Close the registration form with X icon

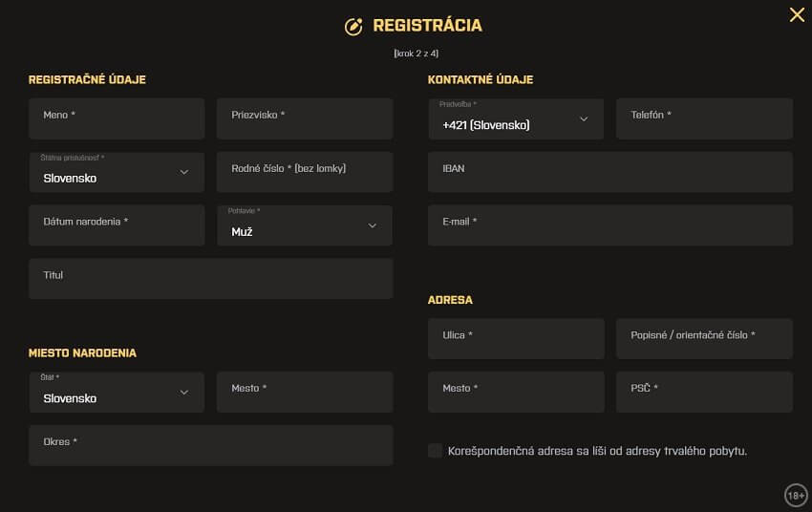click(x=797, y=14)
